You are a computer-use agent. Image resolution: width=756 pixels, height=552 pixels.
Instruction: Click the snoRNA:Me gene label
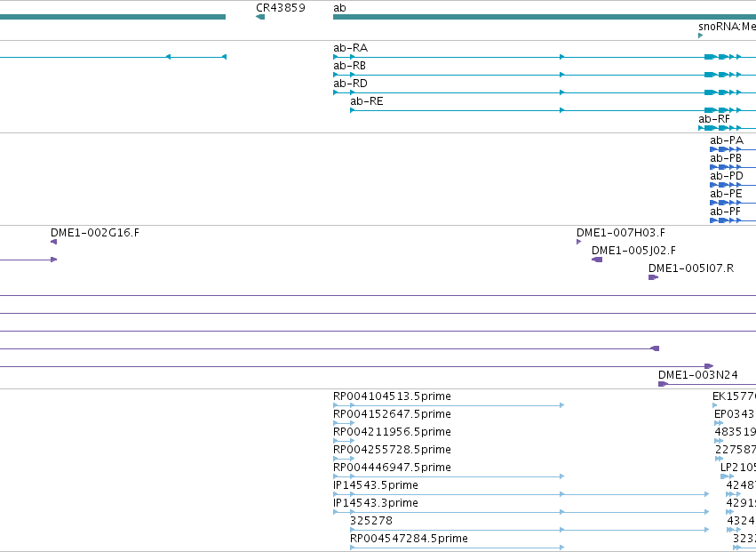[x=727, y=26]
